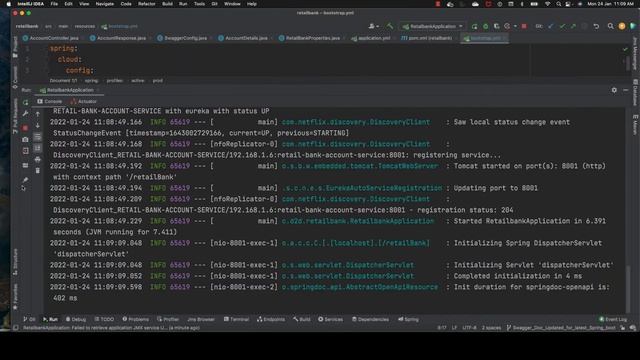Screen dimensions: 640x360
Task: Select the Console tab in Run panel
Action: (50, 101)
